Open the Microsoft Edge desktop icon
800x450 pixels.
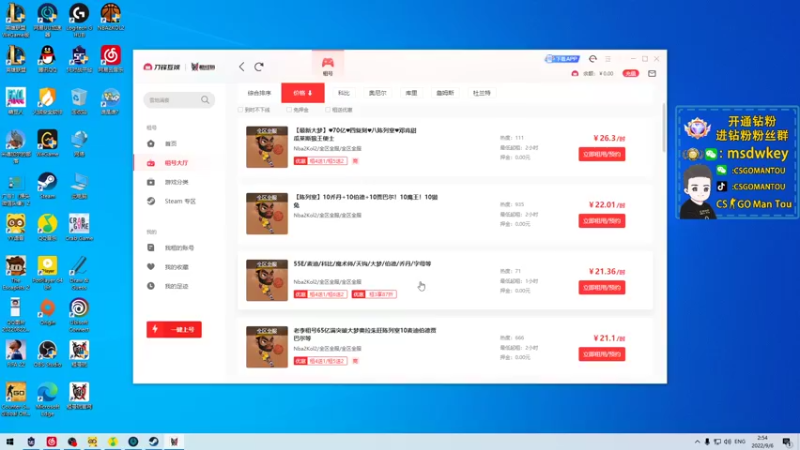point(47,399)
